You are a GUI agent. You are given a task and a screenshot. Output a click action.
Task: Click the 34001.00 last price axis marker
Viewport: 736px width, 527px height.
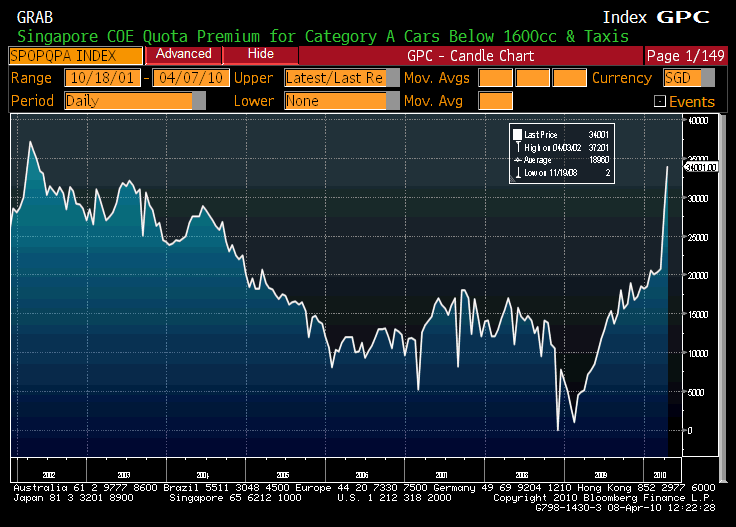point(701,168)
